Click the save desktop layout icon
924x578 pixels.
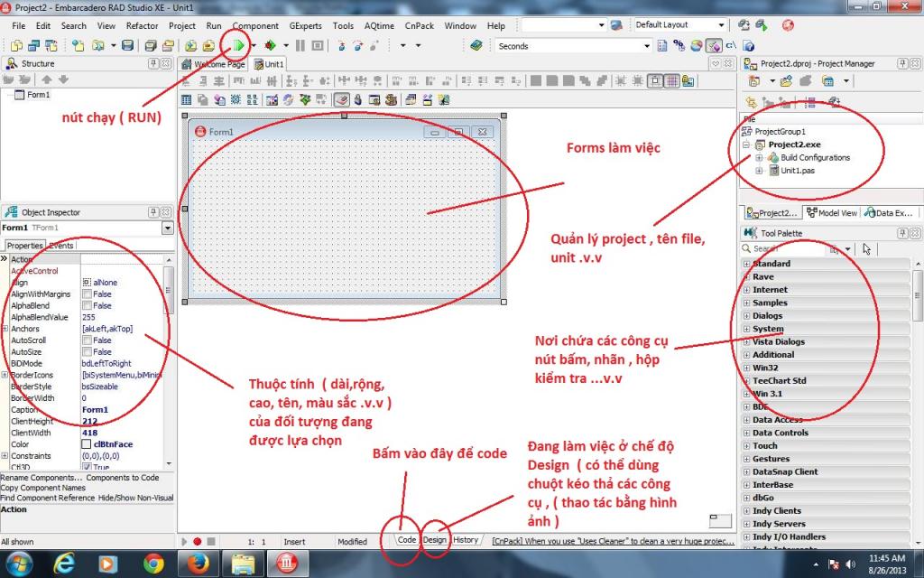pyautogui.click(x=744, y=25)
